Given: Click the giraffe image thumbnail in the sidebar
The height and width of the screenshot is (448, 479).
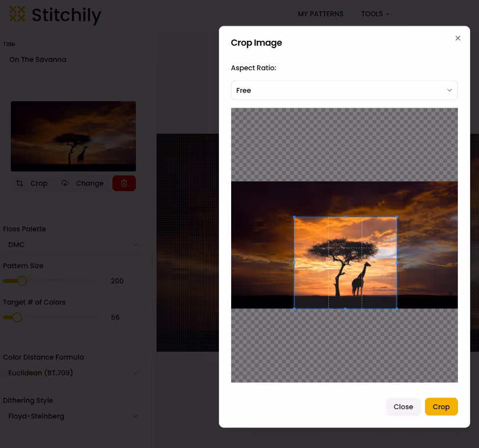Looking at the screenshot, I should pos(73,136).
